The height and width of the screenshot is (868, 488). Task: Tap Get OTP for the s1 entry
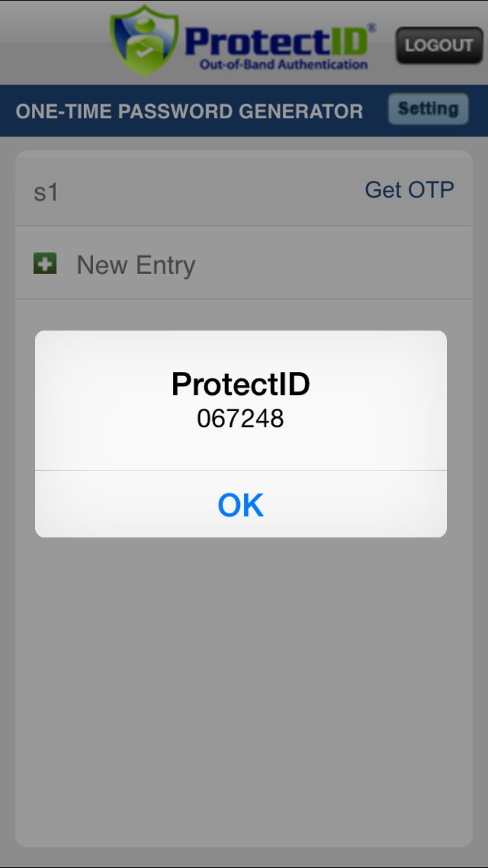click(409, 190)
